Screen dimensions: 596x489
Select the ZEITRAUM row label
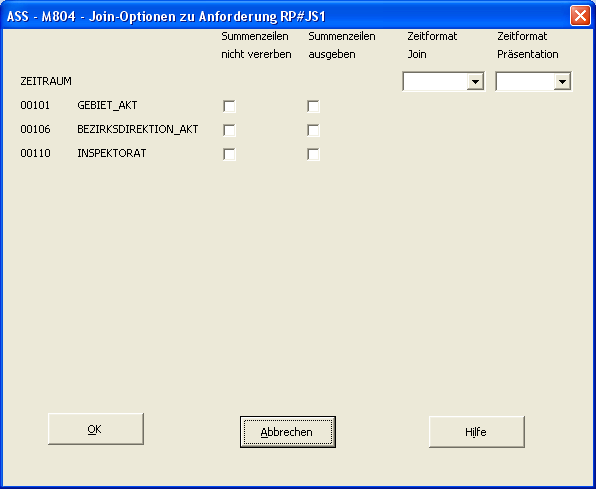tap(46, 81)
